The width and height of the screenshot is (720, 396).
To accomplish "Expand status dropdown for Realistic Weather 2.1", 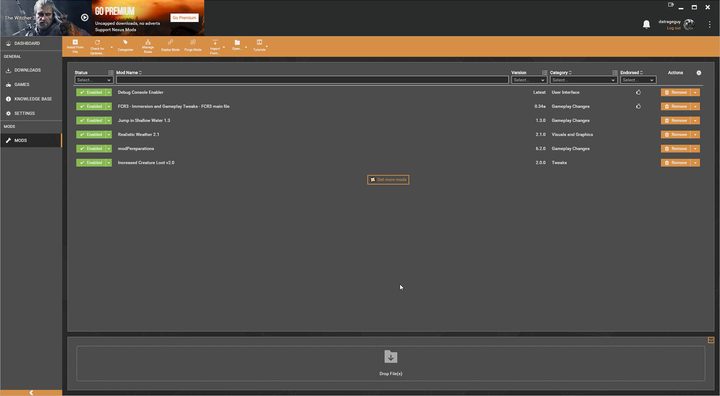I will coord(109,135).
